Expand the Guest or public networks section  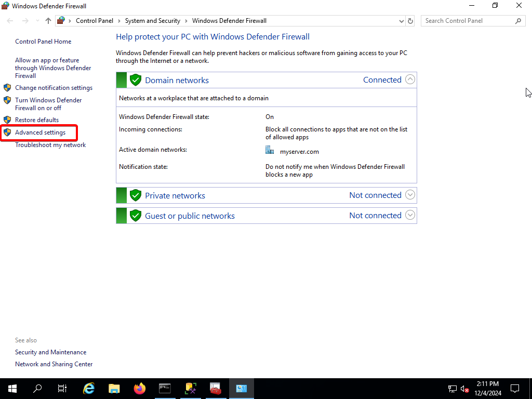click(410, 215)
